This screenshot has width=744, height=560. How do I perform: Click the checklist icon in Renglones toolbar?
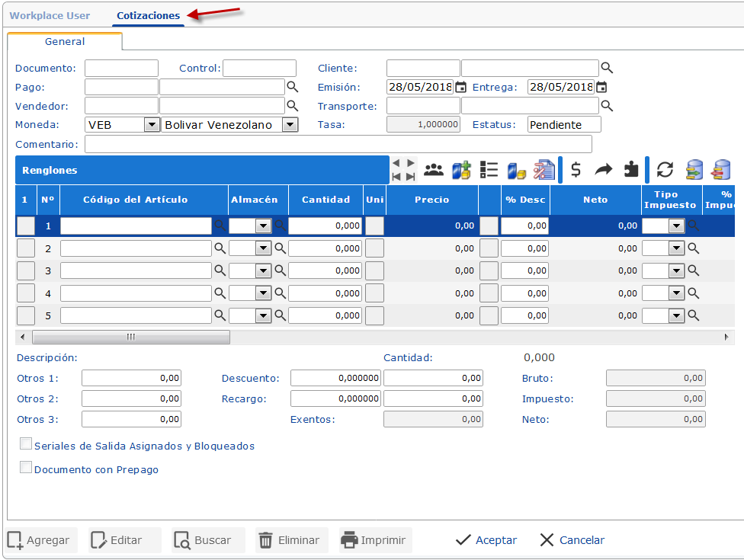(489, 170)
